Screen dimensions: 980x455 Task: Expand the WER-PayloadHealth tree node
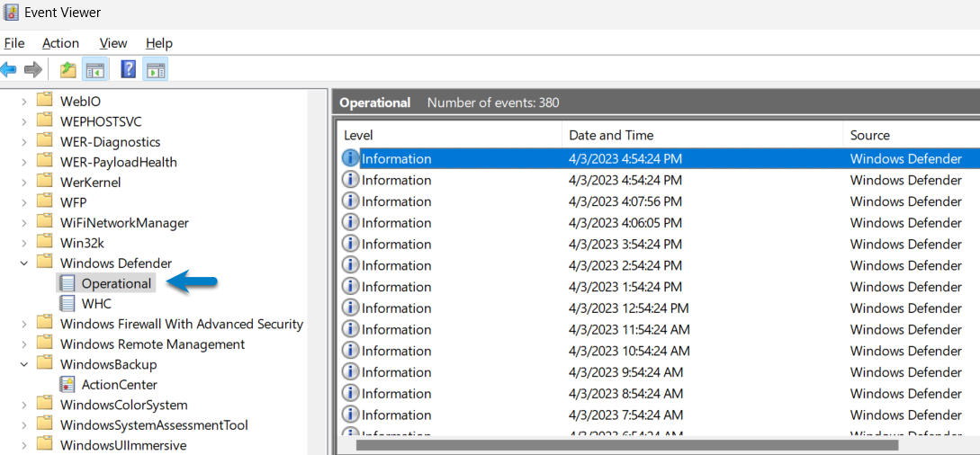(x=24, y=162)
